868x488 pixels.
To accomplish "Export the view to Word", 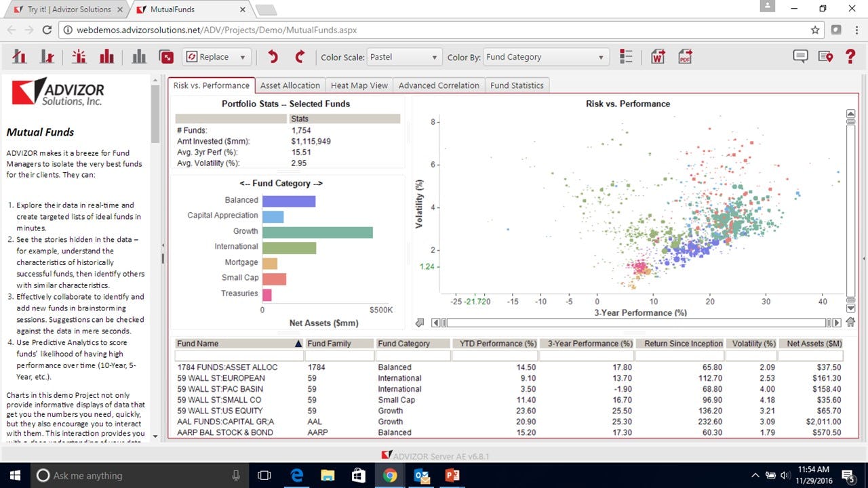I will (x=657, y=57).
